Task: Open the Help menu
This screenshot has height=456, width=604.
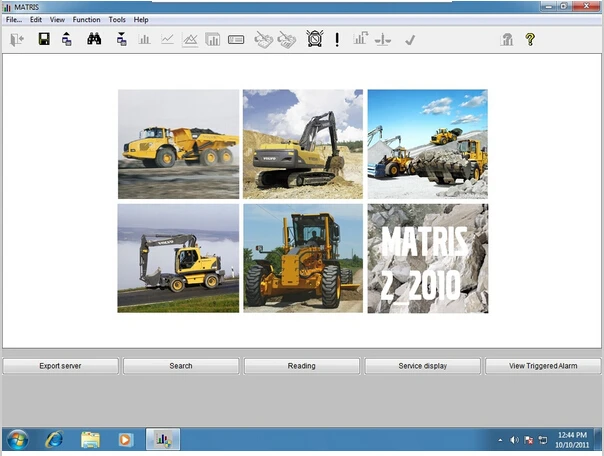Action: tap(141, 20)
